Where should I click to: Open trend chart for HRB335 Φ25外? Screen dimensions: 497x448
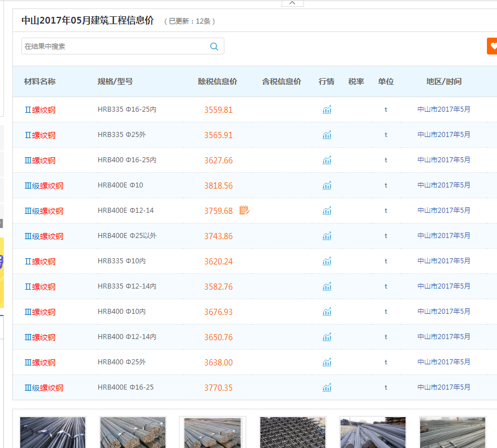click(327, 135)
